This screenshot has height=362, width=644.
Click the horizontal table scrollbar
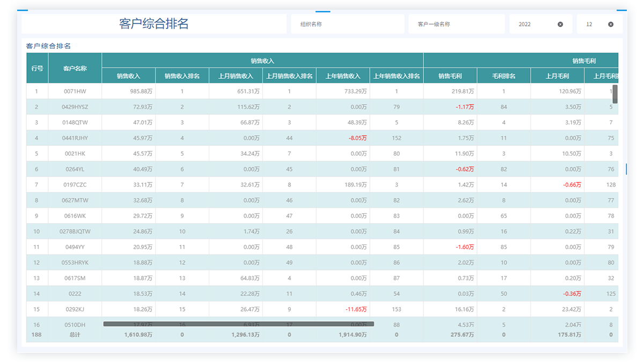[238, 324]
